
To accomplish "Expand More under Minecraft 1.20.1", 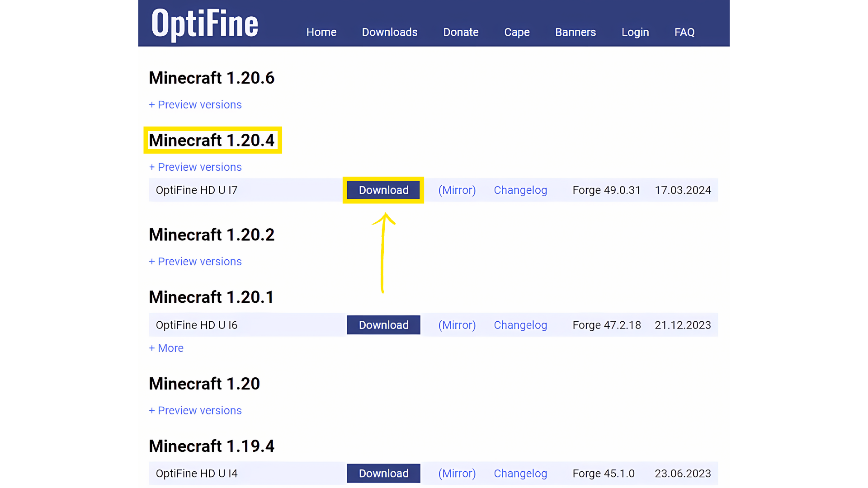I will tap(166, 348).
